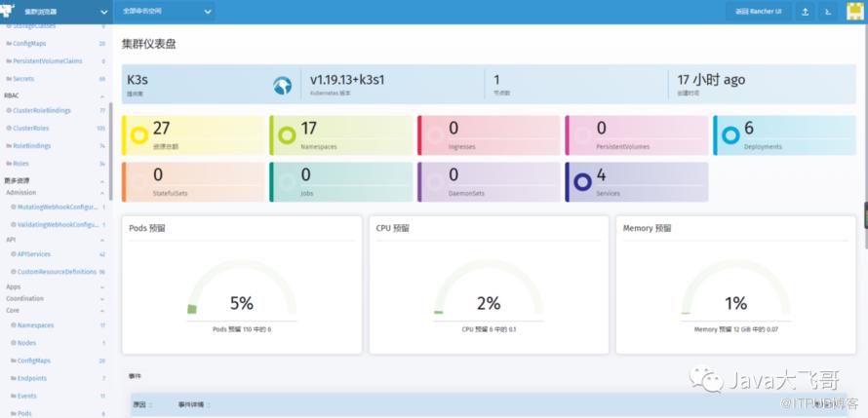868x418 pixels.
Task: Click the yellow total resources ring icon
Action: pos(138,135)
